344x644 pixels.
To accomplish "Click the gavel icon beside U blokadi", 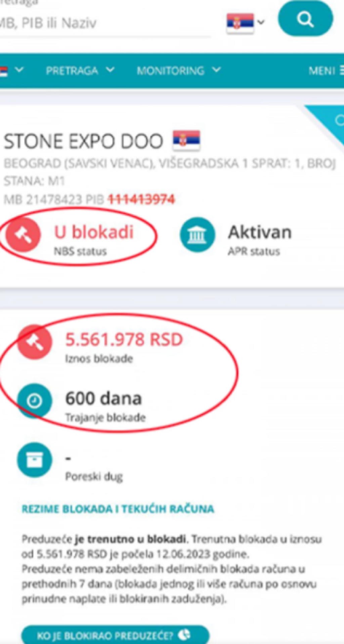I will [x=23, y=235].
